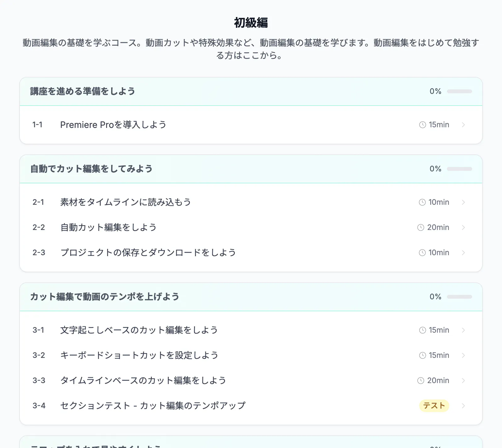The image size is (502, 448).
Task: Select the 講座を進める準備をしよう section header
Action: click(83, 91)
